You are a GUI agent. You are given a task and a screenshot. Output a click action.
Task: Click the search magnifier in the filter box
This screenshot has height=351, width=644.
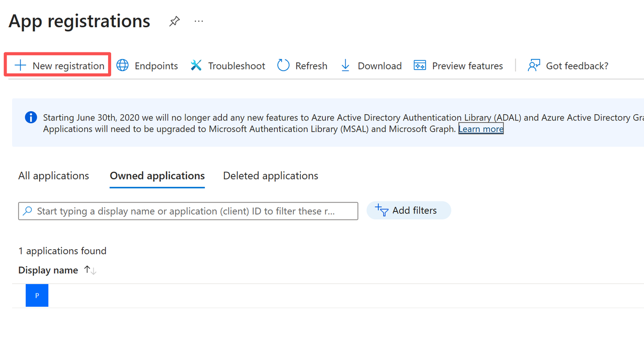point(28,210)
